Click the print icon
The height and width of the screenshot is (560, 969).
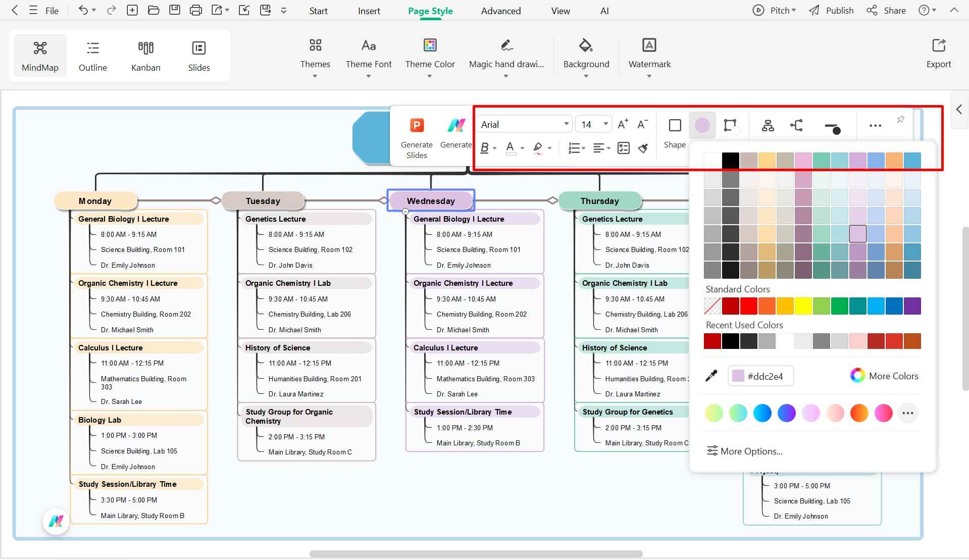196,10
